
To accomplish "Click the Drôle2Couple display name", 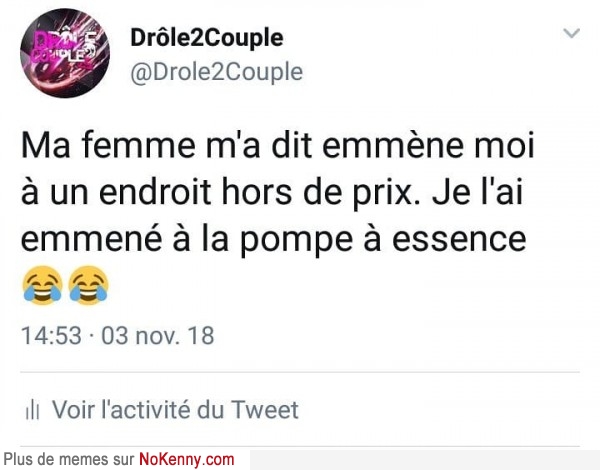I will [207, 39].
